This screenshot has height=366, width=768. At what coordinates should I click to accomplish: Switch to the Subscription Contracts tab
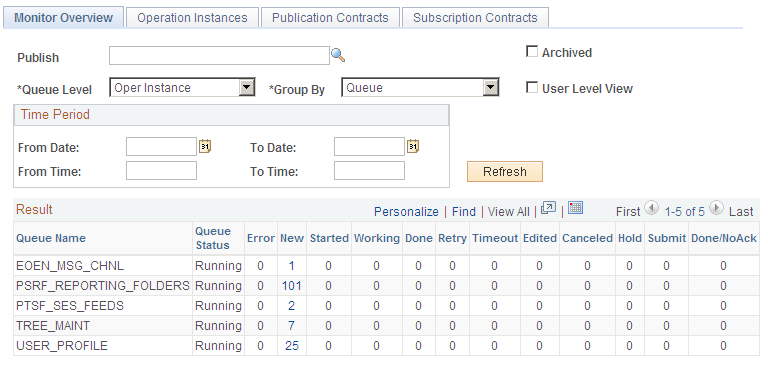tap(475, 18)
